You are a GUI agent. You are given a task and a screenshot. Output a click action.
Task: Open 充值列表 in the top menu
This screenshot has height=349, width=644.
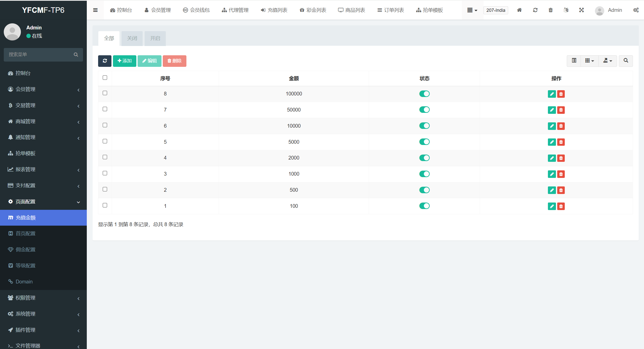pyautogui.click(x=274, y=10)
